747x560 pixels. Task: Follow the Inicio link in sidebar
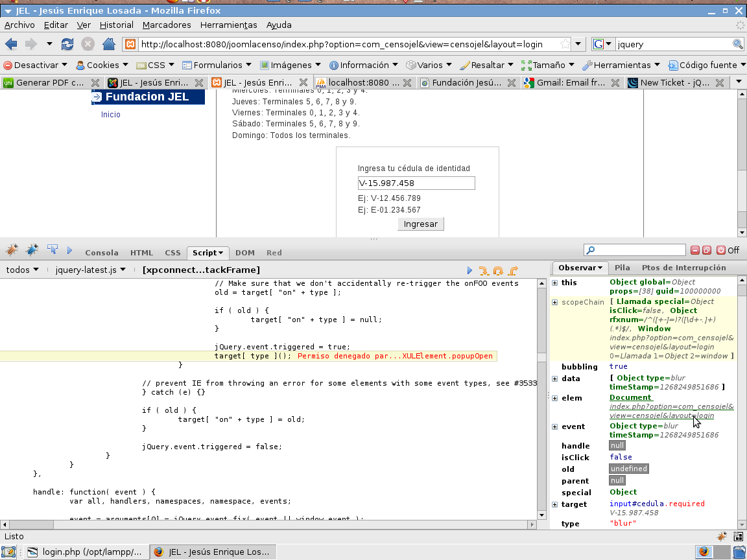click(x=110, y=115)
